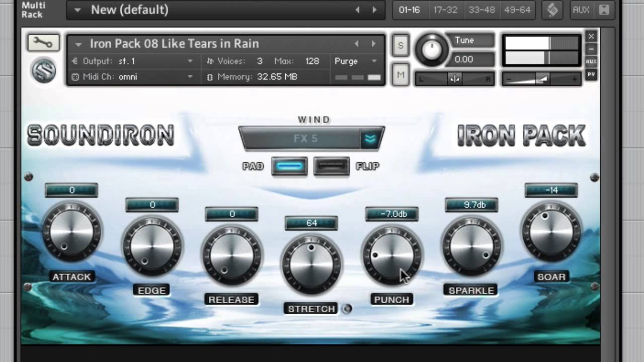The image size is (644, 362).
Task: Toggle the FLIP switch
Action: [x=332, y=166]
